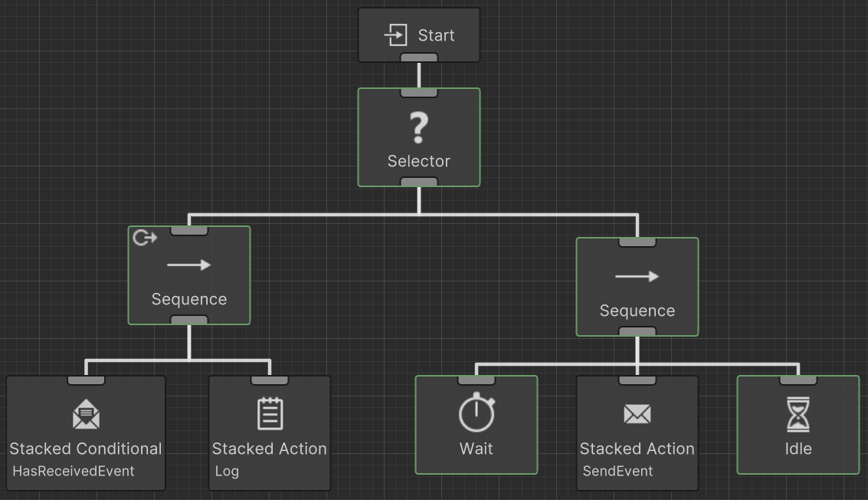Viewport: 868px width, 500px height.
Task: Select the hourglass icon on the Idle node
Action: [798, 414]
